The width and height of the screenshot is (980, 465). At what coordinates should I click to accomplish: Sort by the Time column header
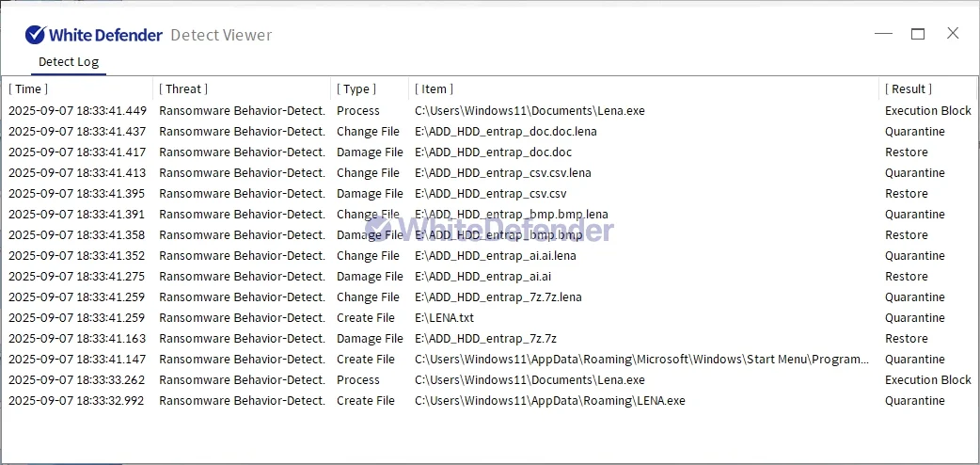pos(28,88)
